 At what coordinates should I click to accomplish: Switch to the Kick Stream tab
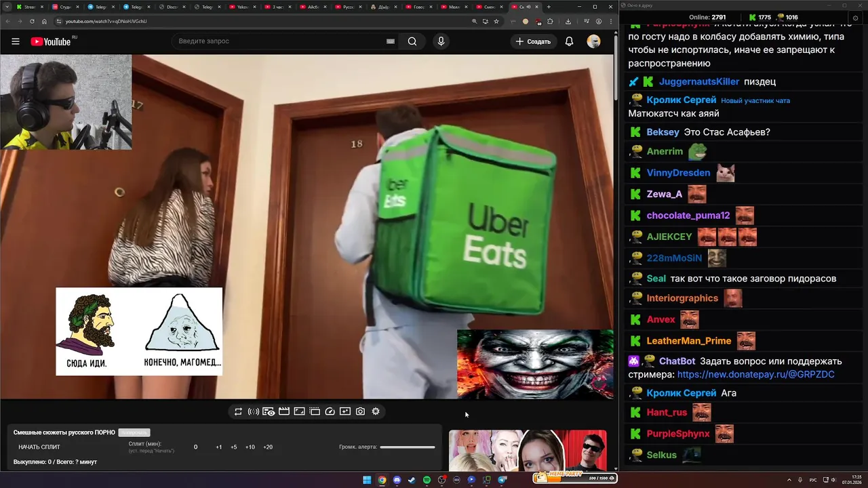click(30, 7)
